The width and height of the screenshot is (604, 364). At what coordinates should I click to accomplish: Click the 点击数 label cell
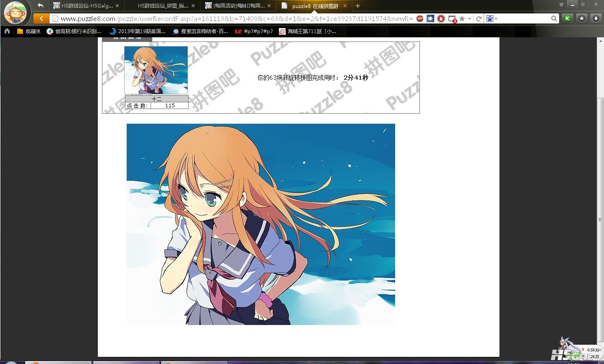coord(137,106)
